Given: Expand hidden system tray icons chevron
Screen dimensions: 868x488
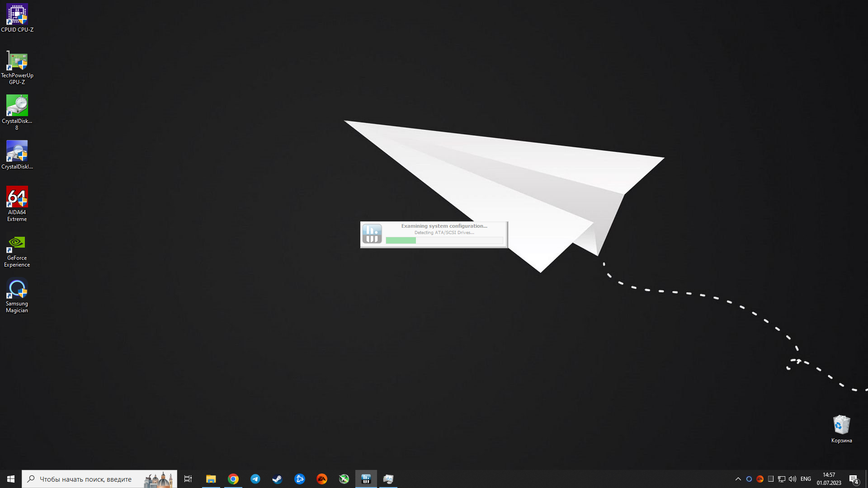Looking at the screenshot, I should [x=738, y=479].
